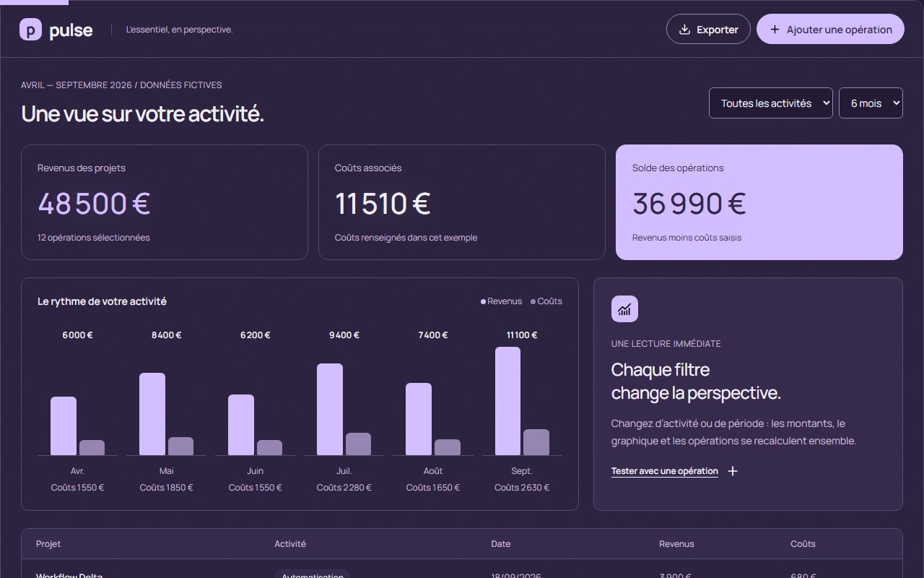The image size is (924, 578).
Task: Click the Exporter button
Action: tap(708, 30)
